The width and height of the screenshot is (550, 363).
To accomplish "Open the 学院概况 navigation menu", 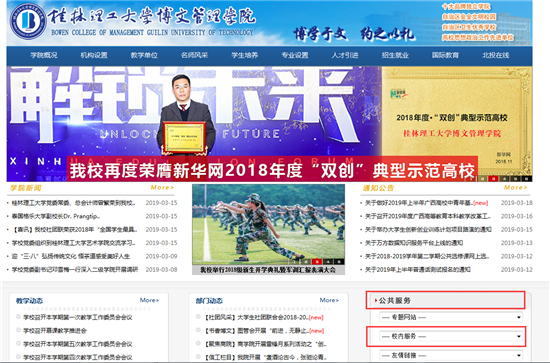I will [x=44, y=55].
